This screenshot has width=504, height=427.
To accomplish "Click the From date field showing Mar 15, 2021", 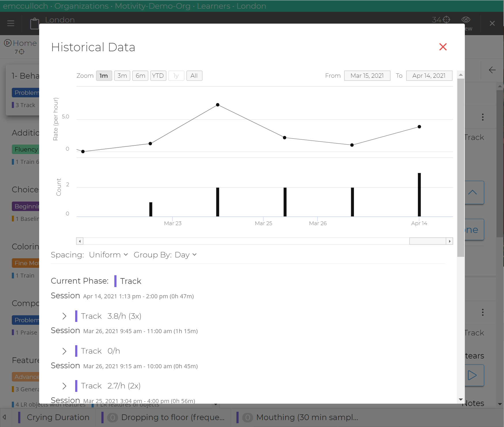I will (x=367, y=75).
